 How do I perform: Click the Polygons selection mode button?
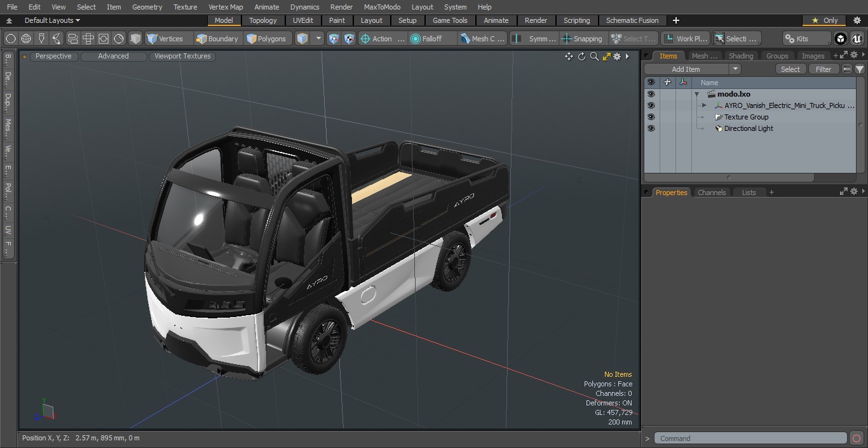[267, 39]
